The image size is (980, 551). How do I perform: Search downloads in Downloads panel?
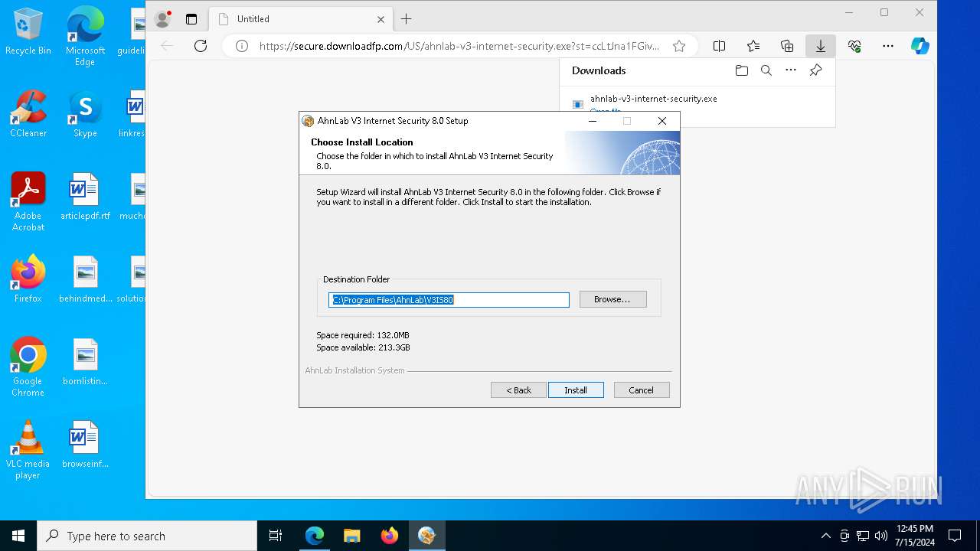766,70
